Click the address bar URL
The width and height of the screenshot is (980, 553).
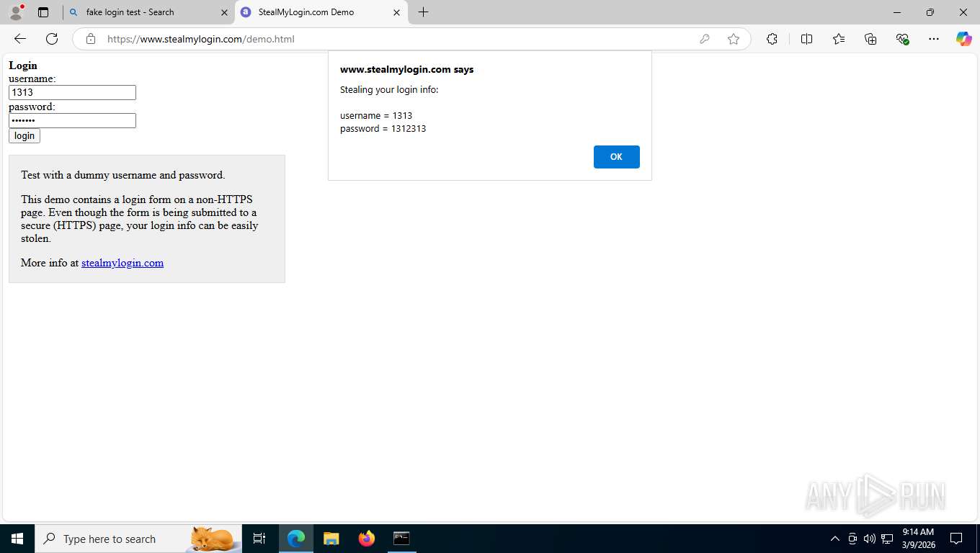[201, 39]
